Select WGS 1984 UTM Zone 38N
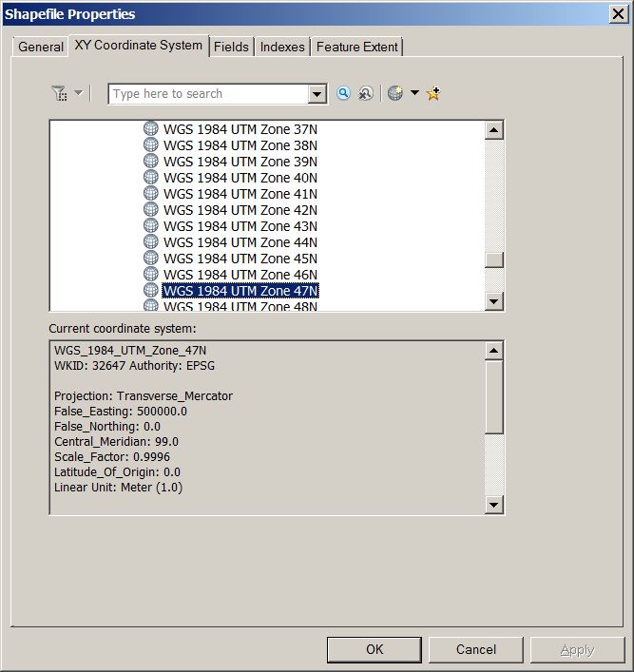Image resolution: width=634 pixels, height=672 pixels. 240,145
